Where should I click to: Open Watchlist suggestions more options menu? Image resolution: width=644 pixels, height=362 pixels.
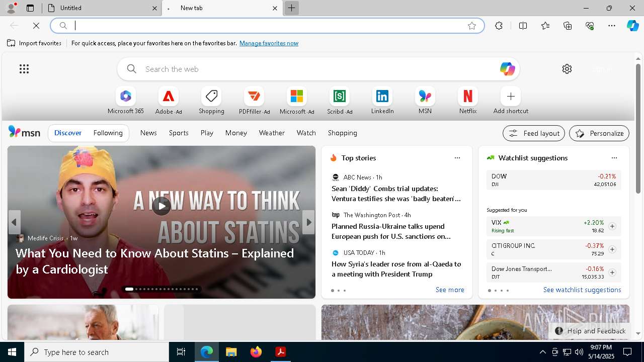(x=614, y=158)
